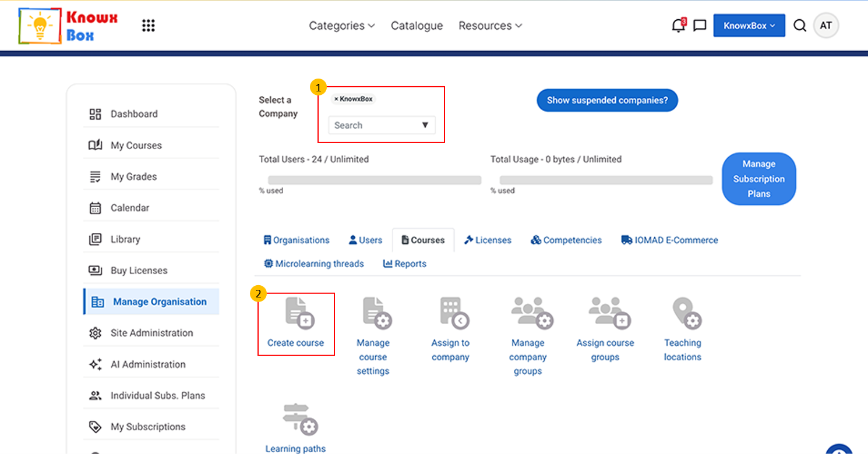The height and width of the screenshot is (454, 868).
Task: Open Buy Licenses in sidebar
Action: [151, 271]
